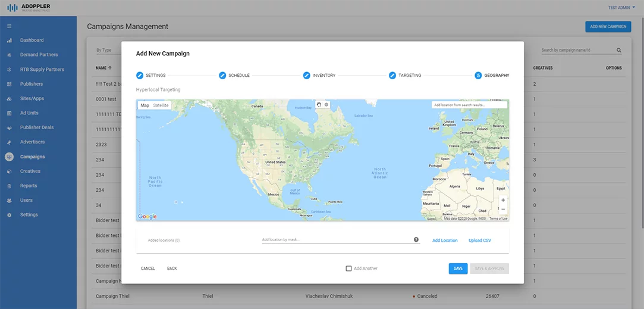
Task: Zoom in the map with plus button
Action: (x=503, y=200)
